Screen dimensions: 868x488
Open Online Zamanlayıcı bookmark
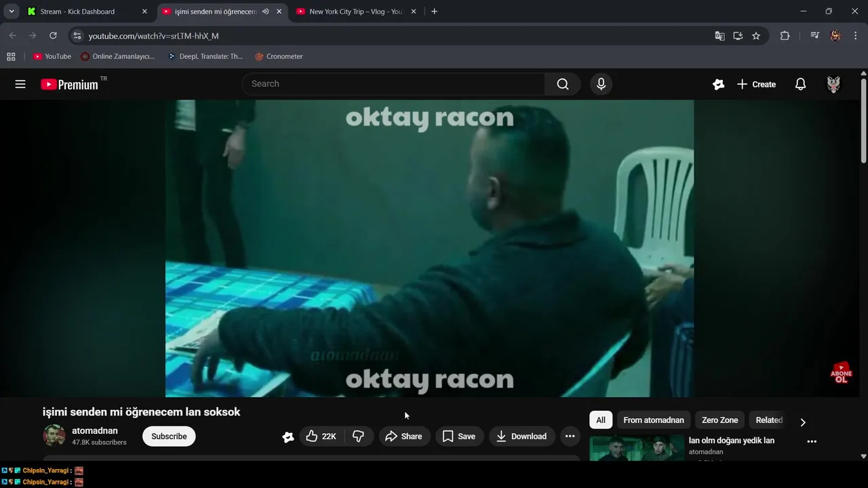(118, 56)
